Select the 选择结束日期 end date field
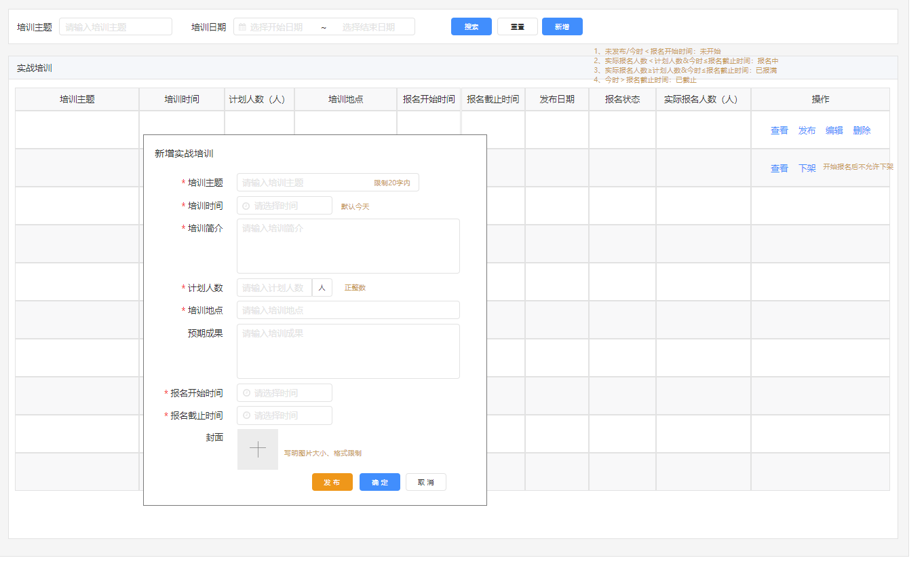The image size is (924, 575). [368, 27]
